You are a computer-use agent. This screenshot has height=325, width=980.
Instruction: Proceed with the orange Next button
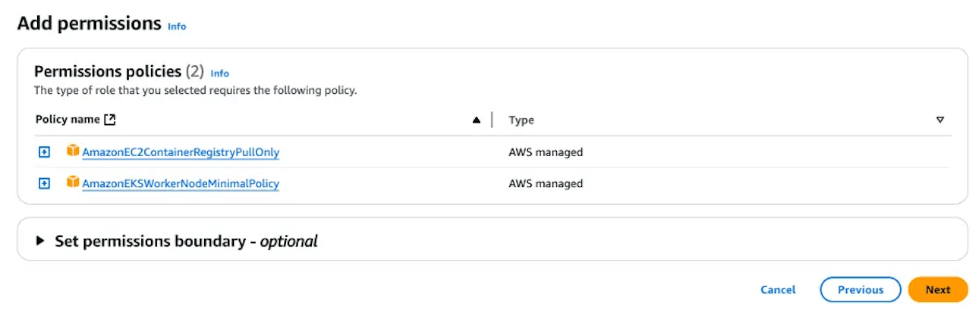[x=938, y=290]
